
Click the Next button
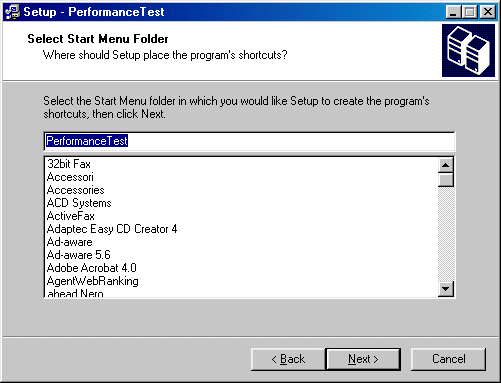[363, 359]
